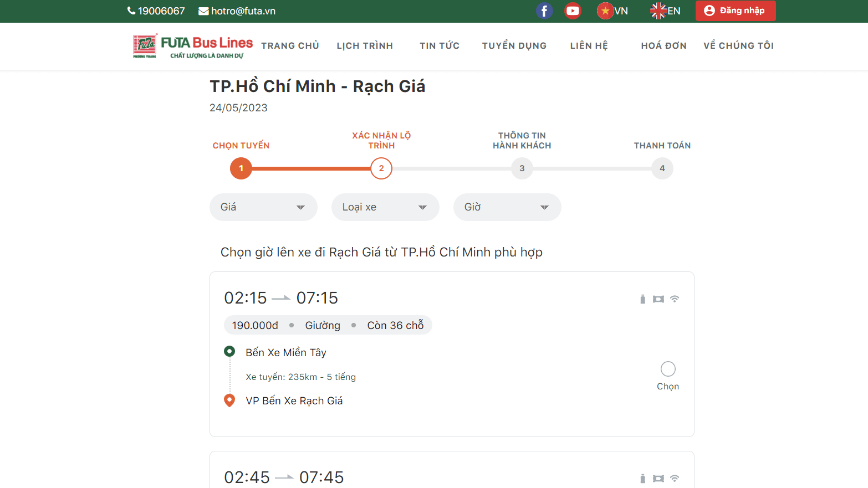The width and height of the screenshot is (868, 488).
Task: Go to the LỊCH TRÌNH menu
Action: 365,46
